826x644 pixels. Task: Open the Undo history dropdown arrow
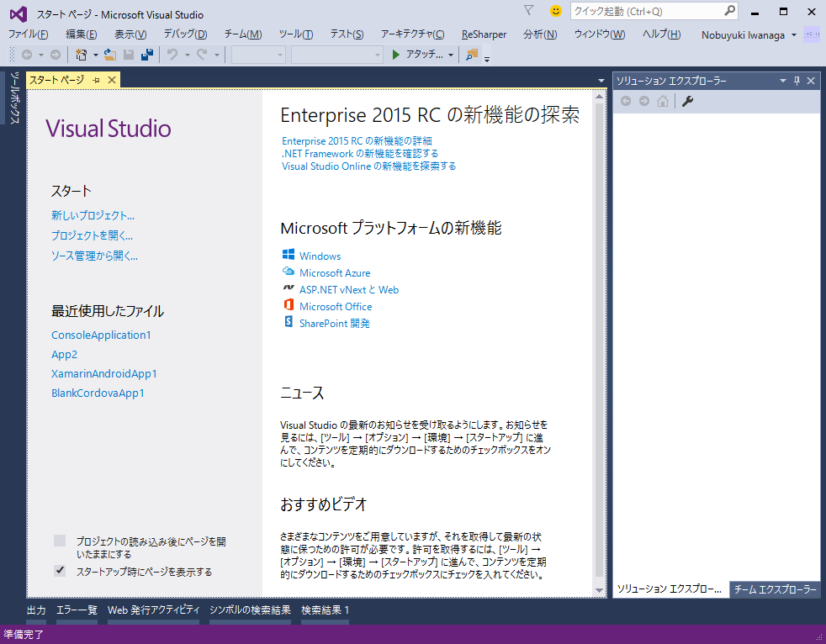(x=187, y=55)
